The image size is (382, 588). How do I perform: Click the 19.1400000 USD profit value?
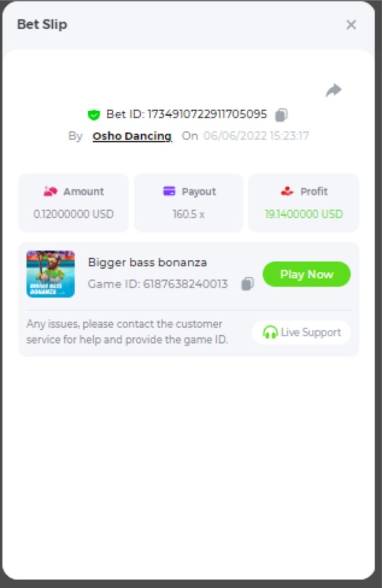304,214
